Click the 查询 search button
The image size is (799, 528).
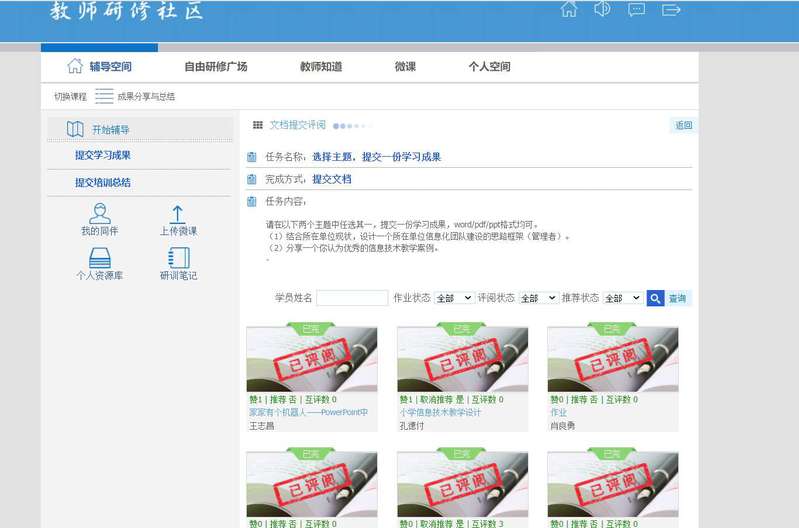pos(677,298)
